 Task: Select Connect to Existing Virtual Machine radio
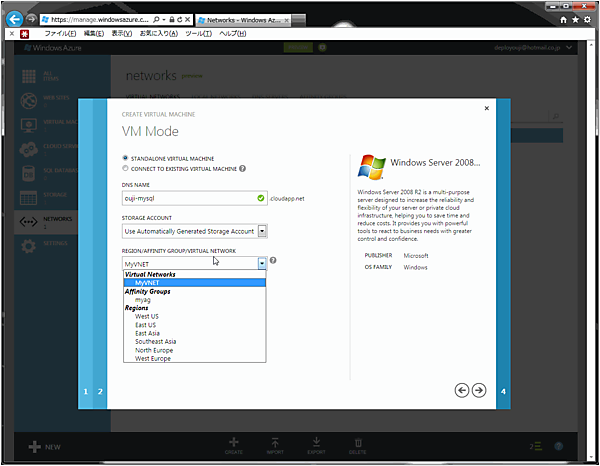click(x=125, y=168)
